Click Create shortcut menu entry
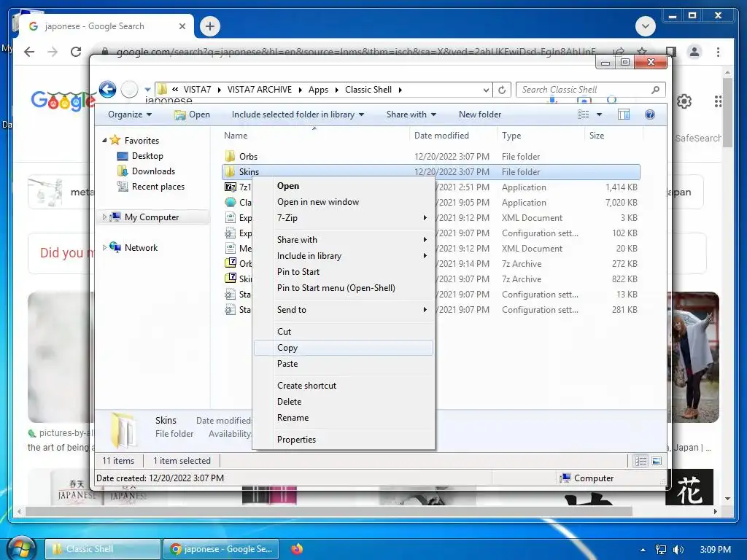The width and height of the screenshot is (747, 560). (343, 385)
